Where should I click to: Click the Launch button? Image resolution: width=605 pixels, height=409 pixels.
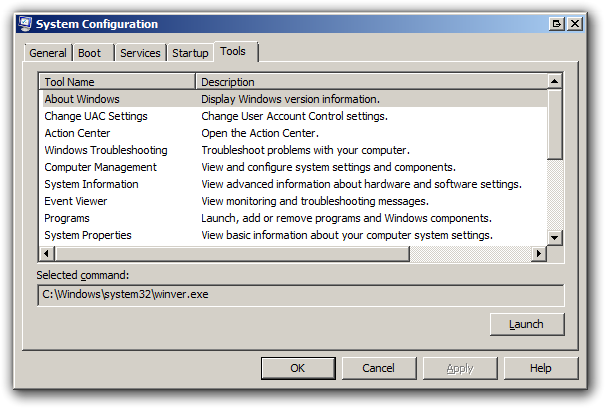(527, 324)
